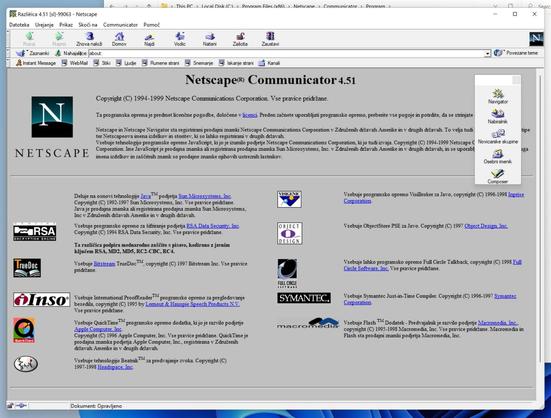Follow the Bitstream link
Image resolution: width=551 pixels, height=418 pixels.
104,263
